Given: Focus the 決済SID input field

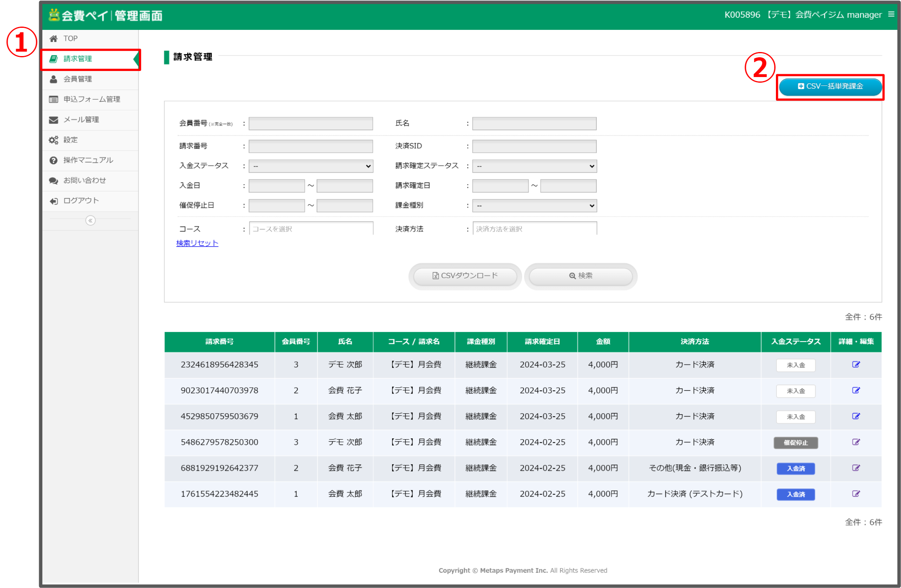Looking at the screenshot, I should pos(534,146).
